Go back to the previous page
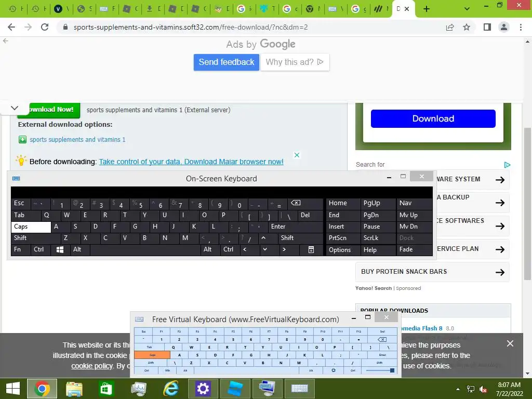532x399 pixels. 11,27
